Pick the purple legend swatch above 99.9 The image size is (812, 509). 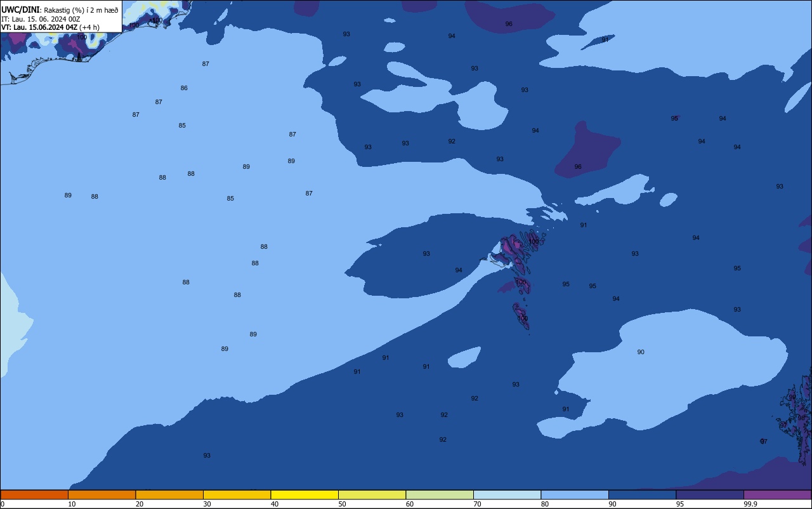tap(777, 494)
